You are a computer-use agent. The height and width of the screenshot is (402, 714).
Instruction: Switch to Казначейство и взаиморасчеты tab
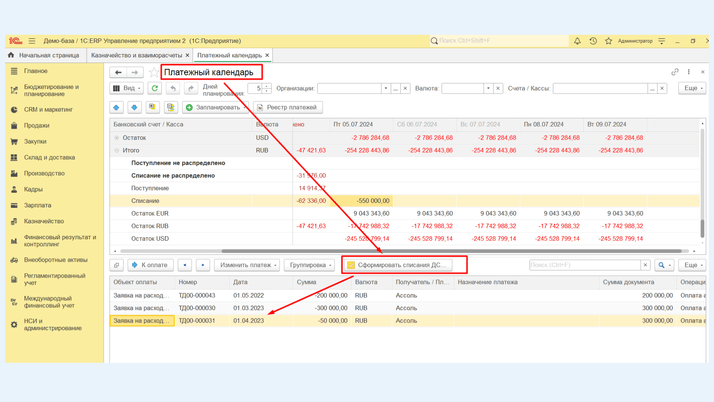point(137,55)
